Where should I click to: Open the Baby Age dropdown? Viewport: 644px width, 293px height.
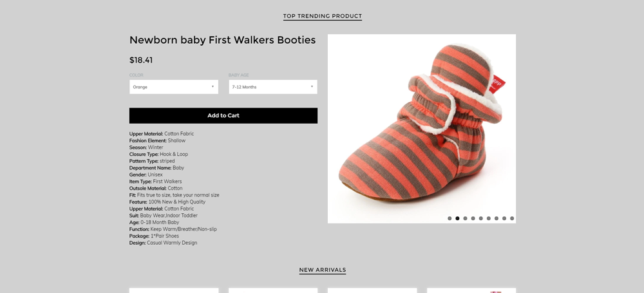point(273,87)
